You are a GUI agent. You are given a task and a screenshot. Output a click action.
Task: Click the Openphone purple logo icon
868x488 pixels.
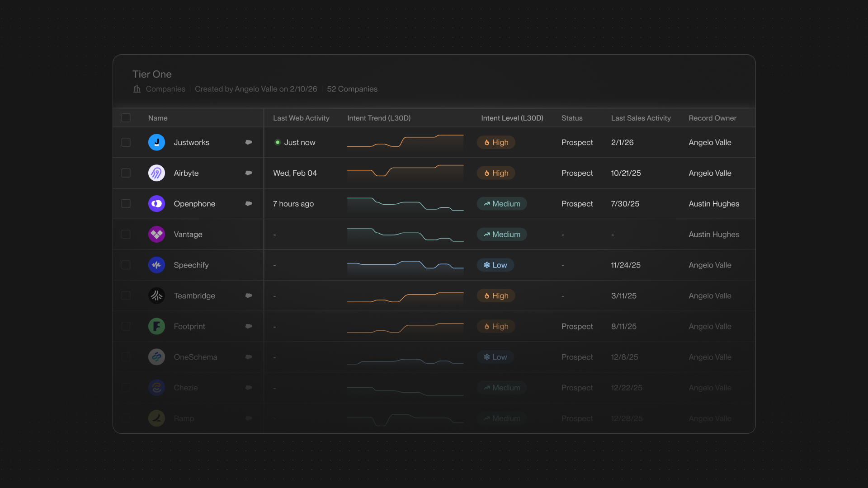pos(156,204)
